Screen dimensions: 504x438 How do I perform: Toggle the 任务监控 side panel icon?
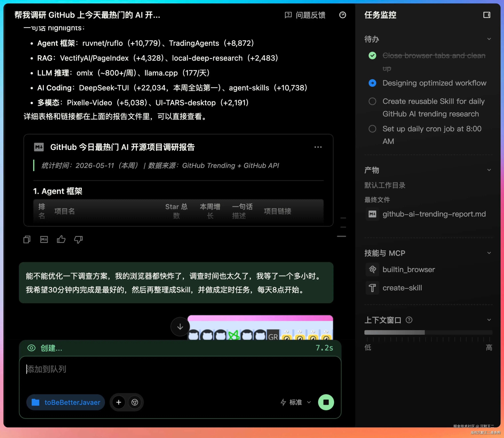tap(487, 15)
